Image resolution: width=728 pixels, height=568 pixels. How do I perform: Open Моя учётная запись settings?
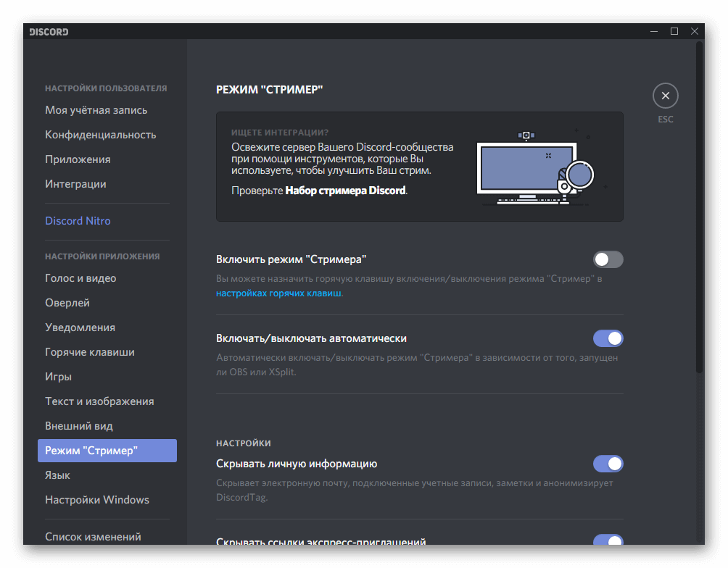pos(96,110)
